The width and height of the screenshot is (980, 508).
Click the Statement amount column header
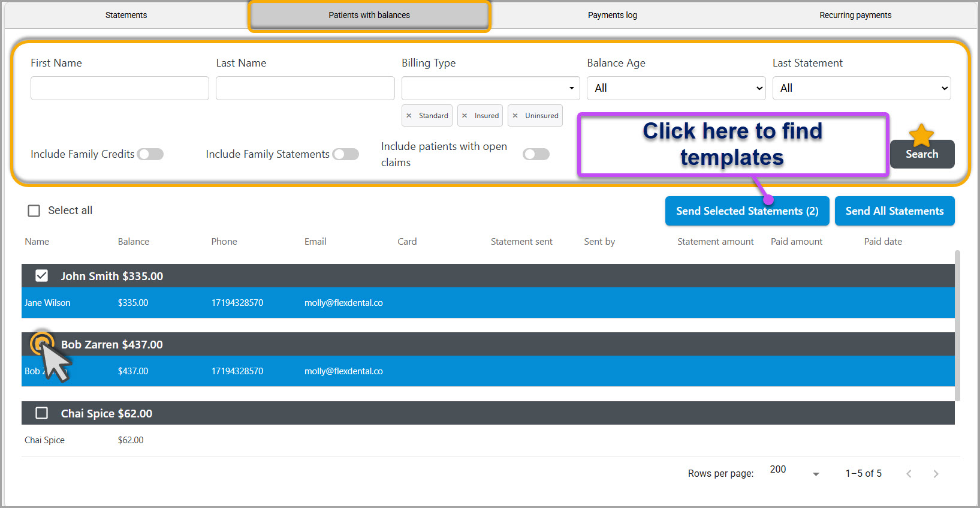[x=716, y=242]
